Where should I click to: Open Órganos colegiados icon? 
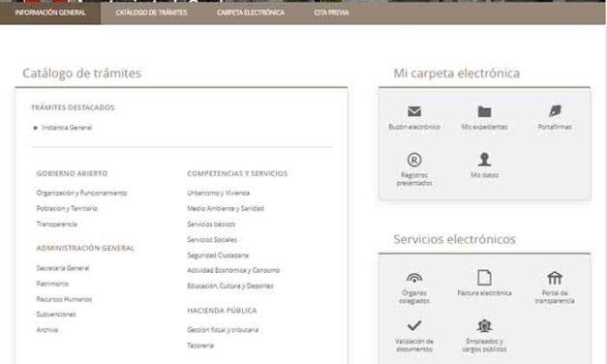414,278
